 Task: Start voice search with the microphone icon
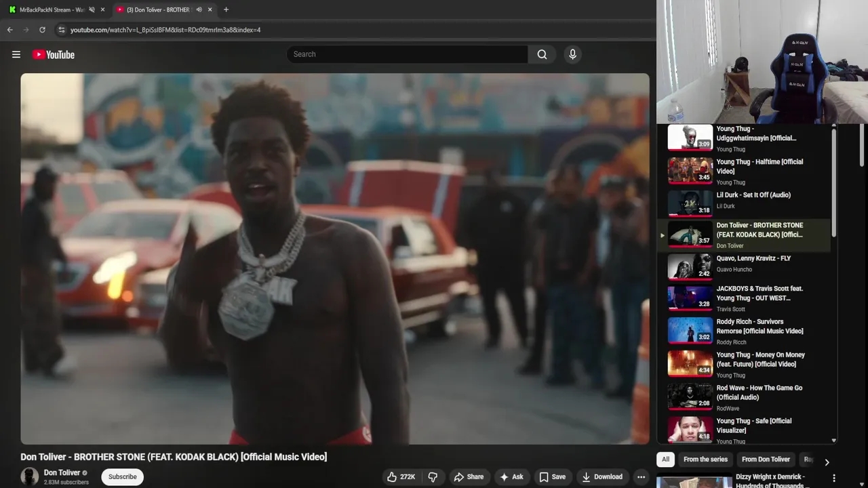point(572,54)
